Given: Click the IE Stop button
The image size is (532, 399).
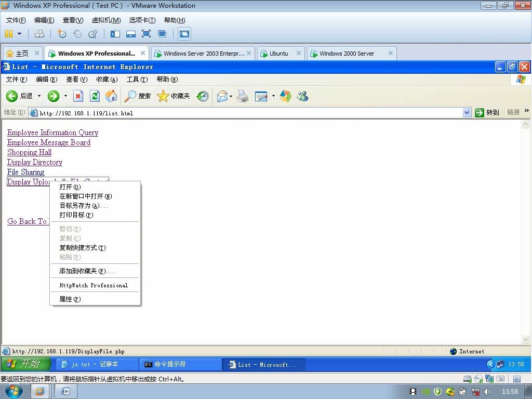Looking at the screenshot, I should click(x=78, y=96).
